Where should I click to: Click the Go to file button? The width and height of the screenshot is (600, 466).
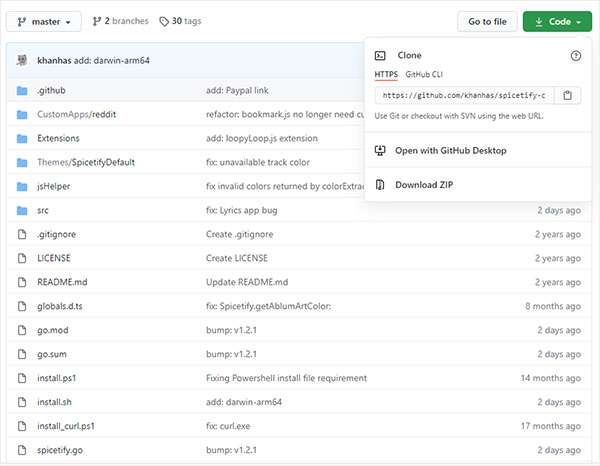coord(487,21)
